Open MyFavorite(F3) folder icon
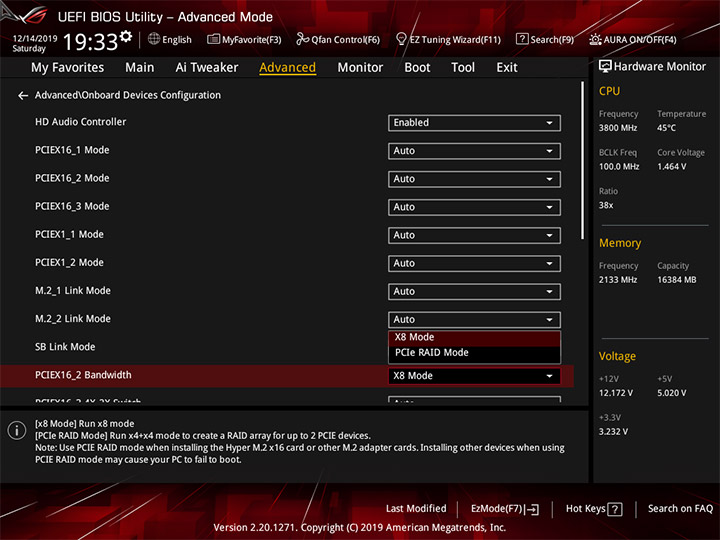The width and height of the screenshot is (720, 540). 214,39
